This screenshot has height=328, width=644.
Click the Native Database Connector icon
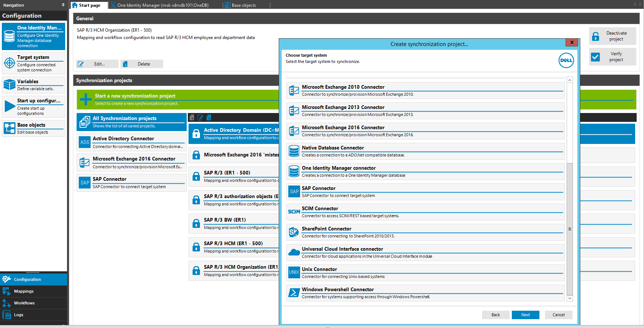[x=294, y=151]
